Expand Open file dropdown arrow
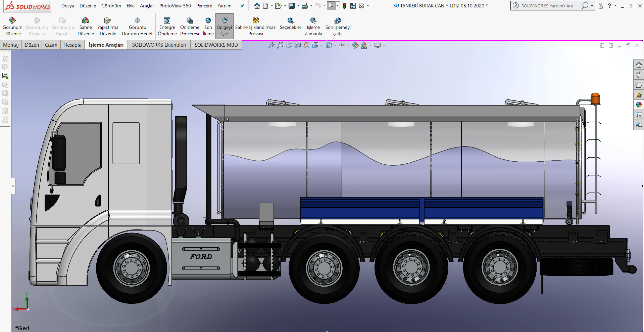644x332 pixels. coord(285,6)
